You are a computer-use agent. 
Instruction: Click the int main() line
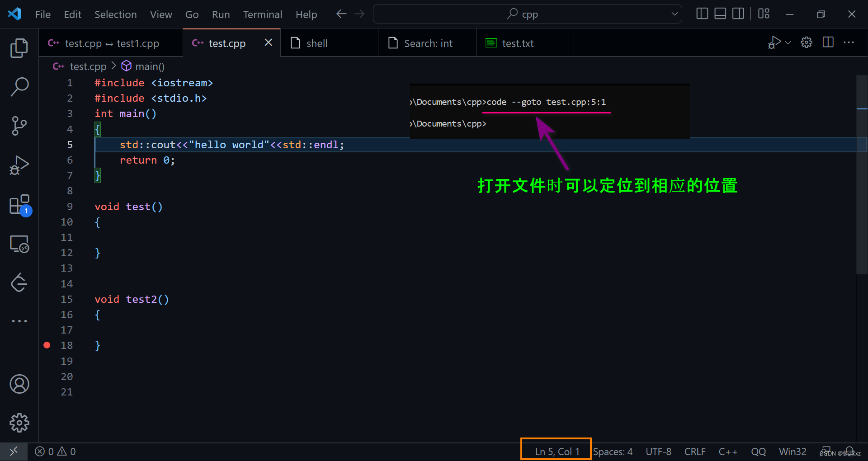tap(125, 113)
